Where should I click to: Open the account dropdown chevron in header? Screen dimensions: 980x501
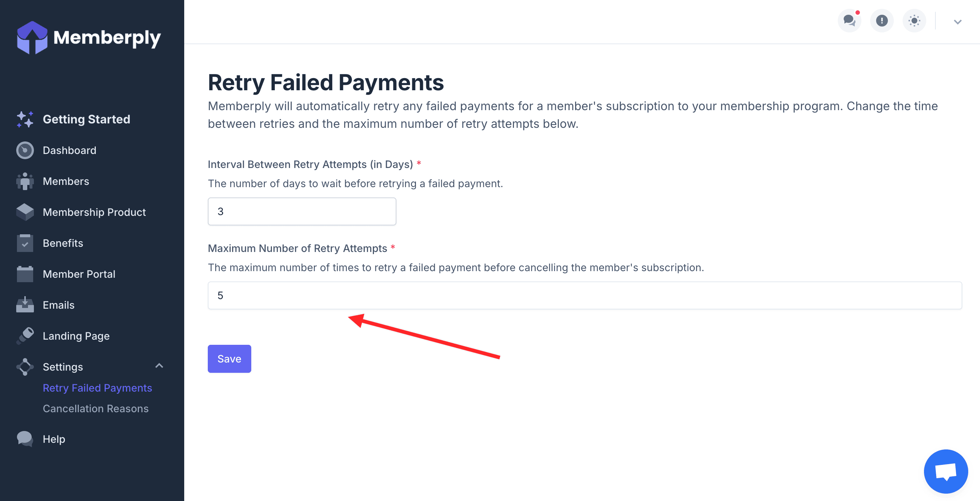(x=957, y=22)
